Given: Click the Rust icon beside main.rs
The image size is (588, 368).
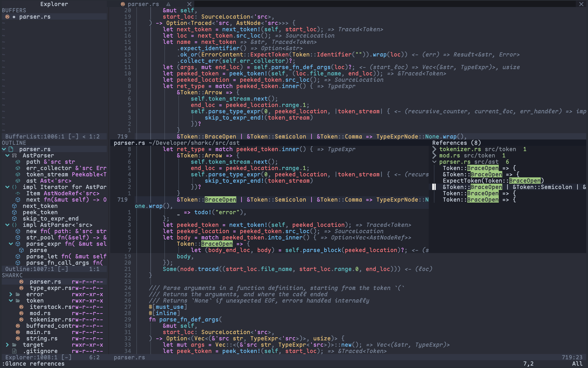Looking at the screenshot, I should coord(18,332).
